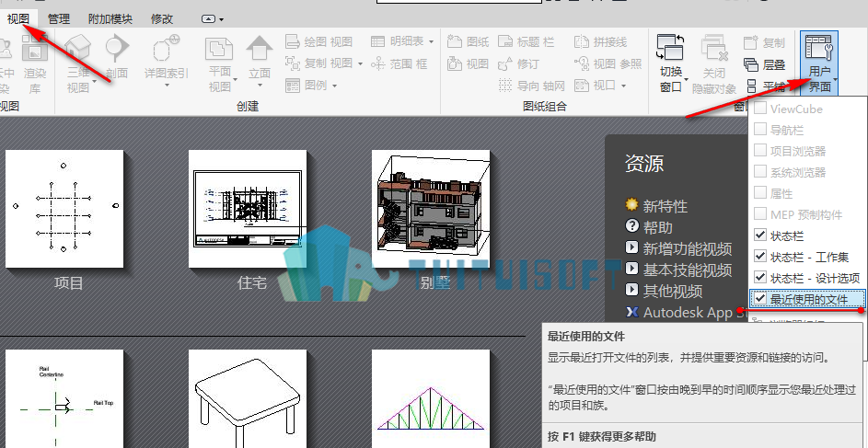
Task: Open the 帮助 help link
Action: 649,227
